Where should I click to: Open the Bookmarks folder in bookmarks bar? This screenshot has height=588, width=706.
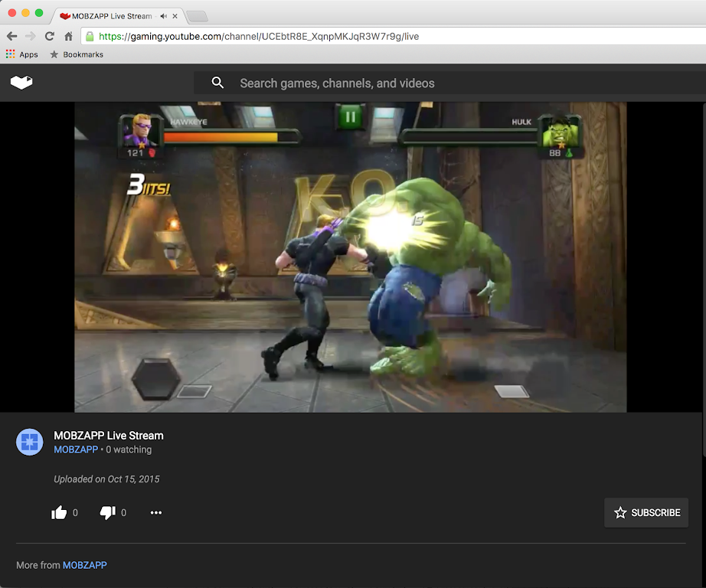pyautogui.click(x=77, y=54)
